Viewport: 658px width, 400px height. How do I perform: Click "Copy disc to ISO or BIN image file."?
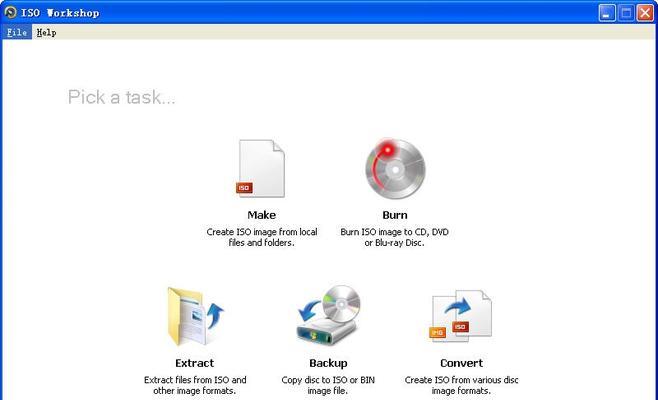tap(328, 385)
